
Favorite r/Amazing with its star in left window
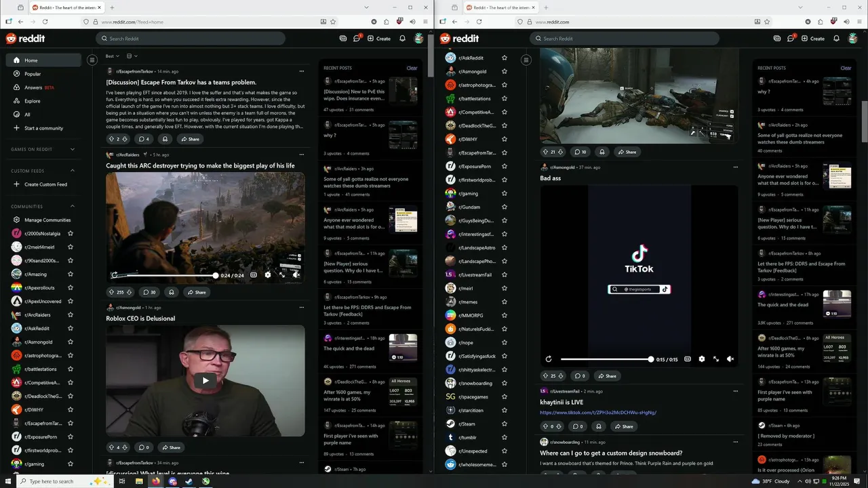(71, 274)
